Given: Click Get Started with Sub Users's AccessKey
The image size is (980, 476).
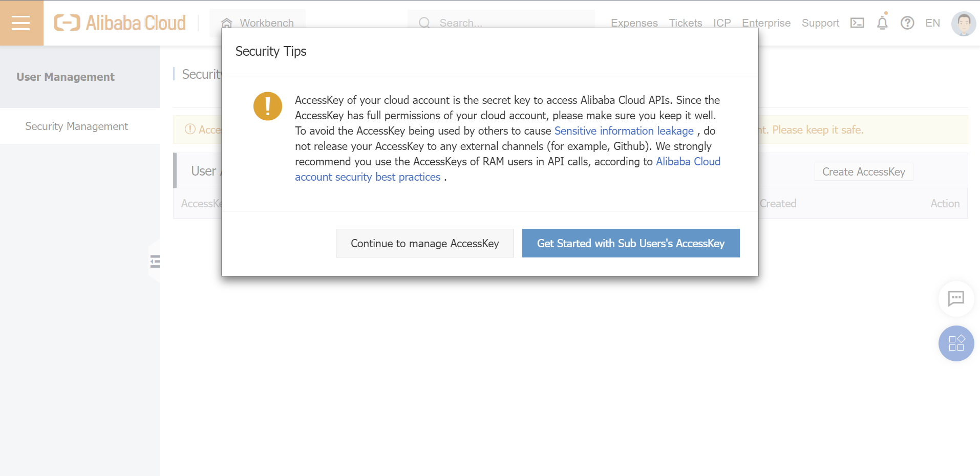Looking at the screenshot, I should pos(631,243).
